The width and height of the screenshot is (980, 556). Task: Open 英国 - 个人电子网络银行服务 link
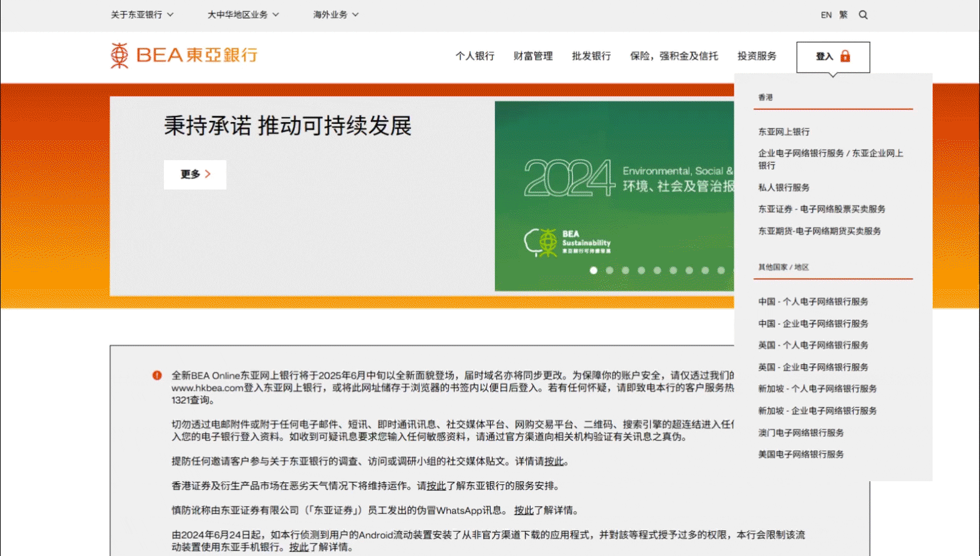813,345
